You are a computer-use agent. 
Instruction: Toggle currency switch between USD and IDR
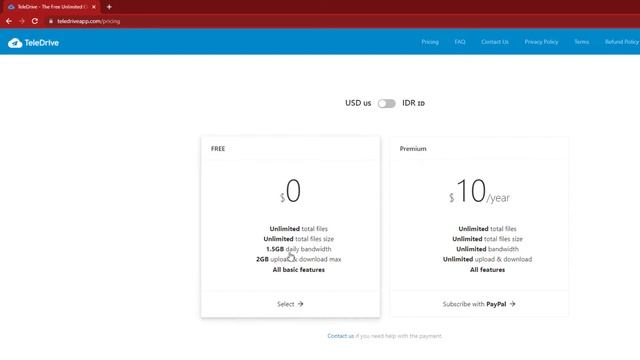tap(387, 104)
